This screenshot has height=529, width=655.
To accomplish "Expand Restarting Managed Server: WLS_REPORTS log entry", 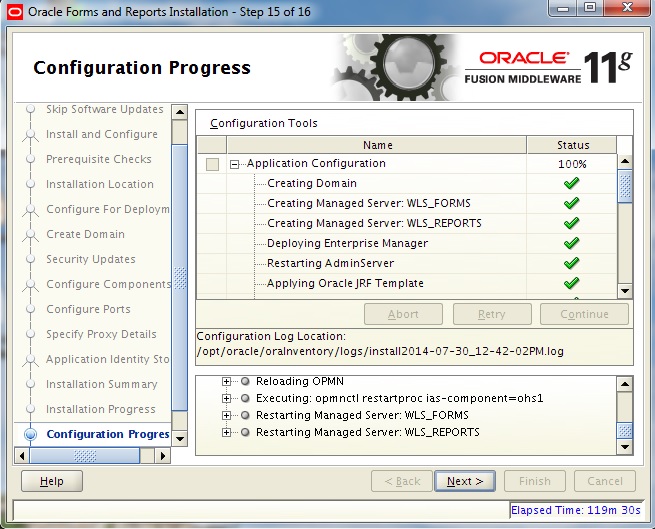I will point(227,433).
